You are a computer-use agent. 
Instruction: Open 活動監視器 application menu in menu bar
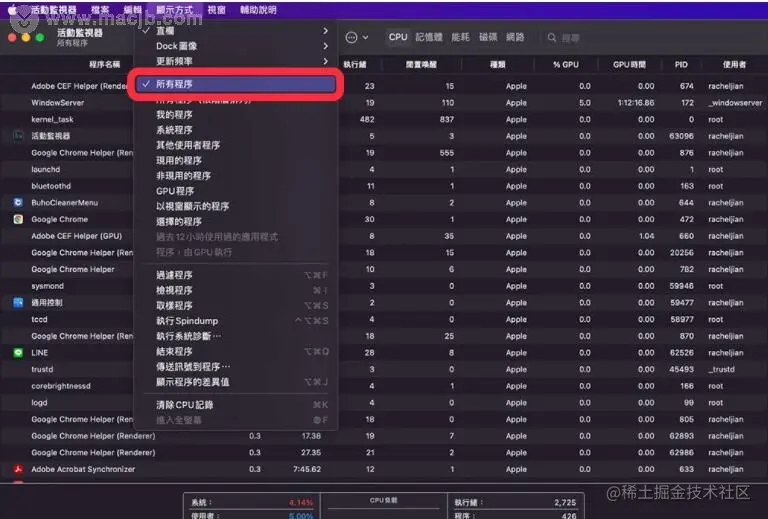point(53,10)
